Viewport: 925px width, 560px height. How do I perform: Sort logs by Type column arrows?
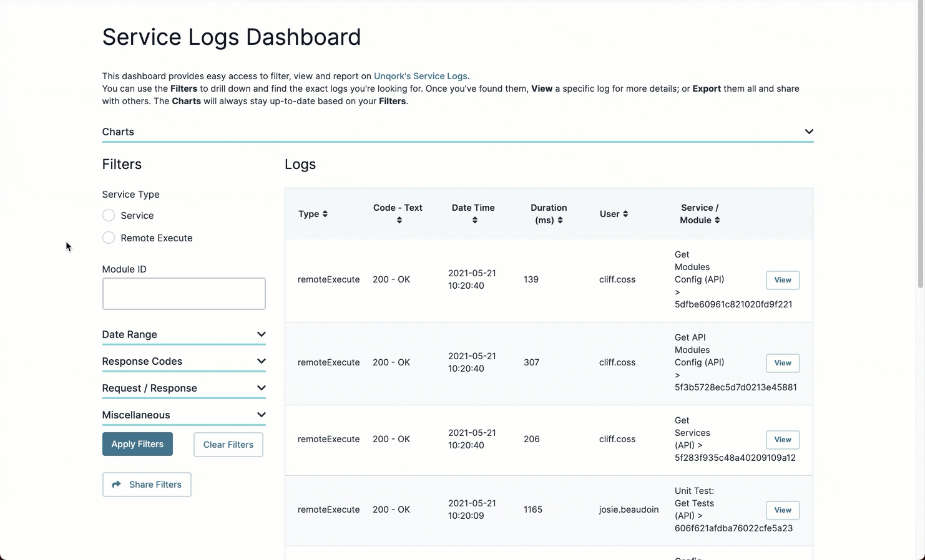[325, 214]
